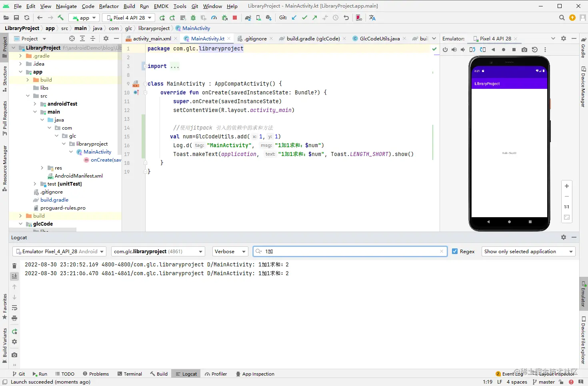Click the Build hammer icon in the toolbar
Viewport: 588px width, 386px height.
click(x=61, y=18)
